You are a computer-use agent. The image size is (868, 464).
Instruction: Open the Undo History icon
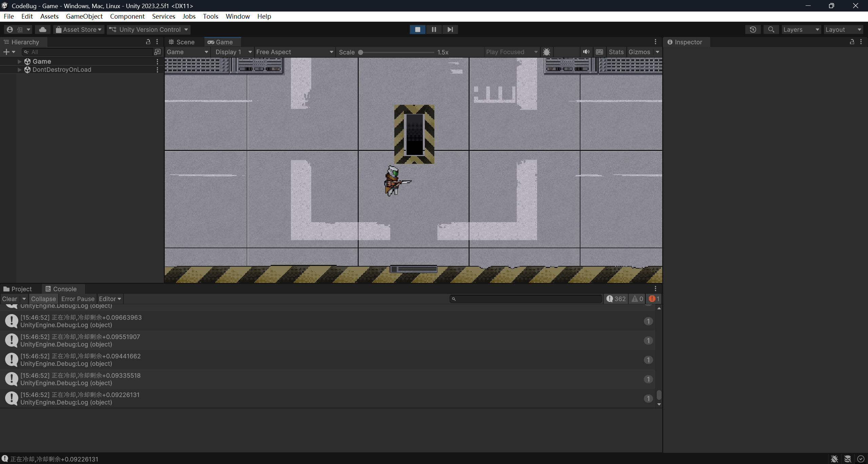click(x=753, y=30)
